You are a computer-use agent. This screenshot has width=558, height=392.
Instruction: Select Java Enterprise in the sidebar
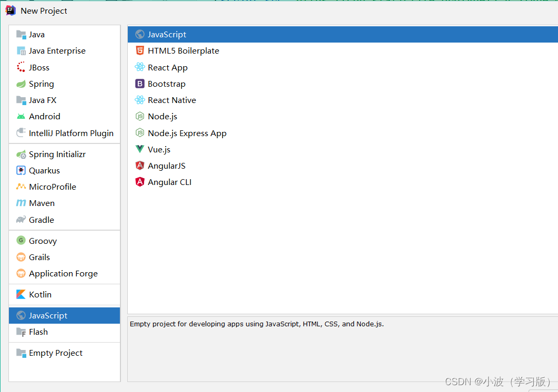pos(57,51)
